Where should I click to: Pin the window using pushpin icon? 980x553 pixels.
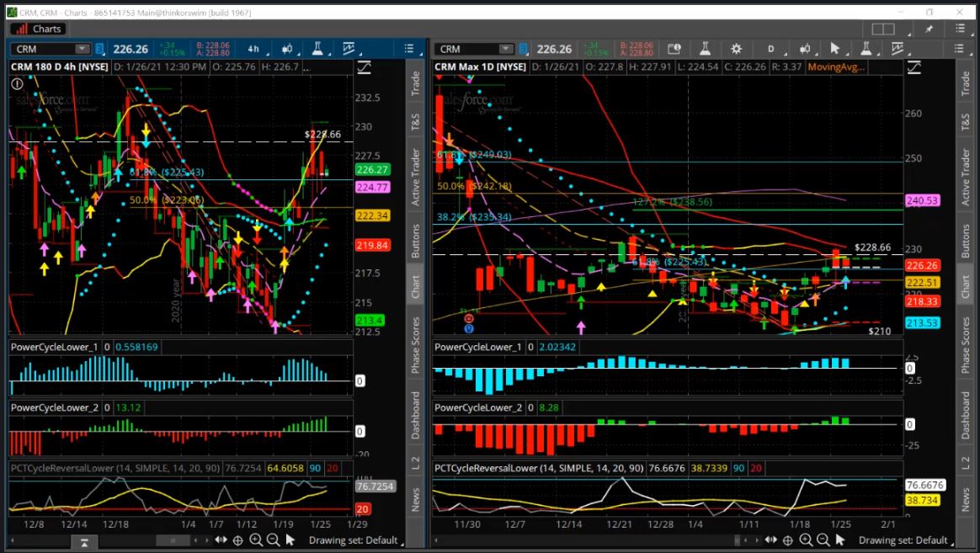tap(929, 29)
